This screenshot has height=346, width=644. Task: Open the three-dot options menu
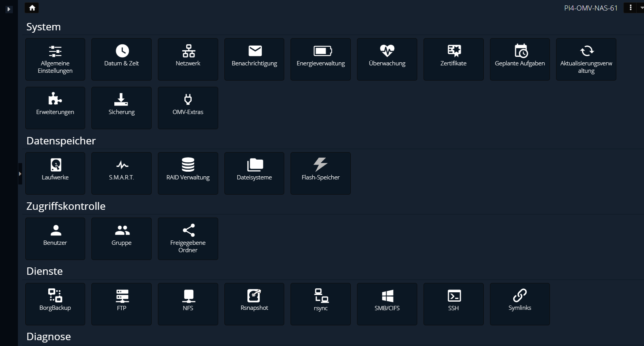pos(630,8)
